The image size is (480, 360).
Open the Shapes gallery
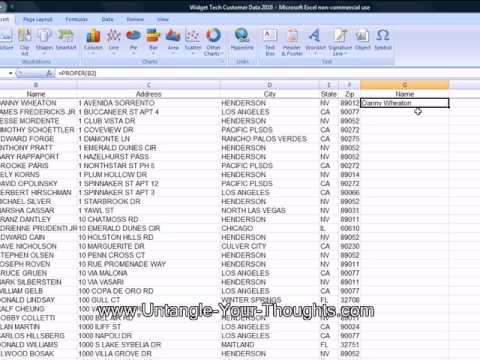point(44,39)
